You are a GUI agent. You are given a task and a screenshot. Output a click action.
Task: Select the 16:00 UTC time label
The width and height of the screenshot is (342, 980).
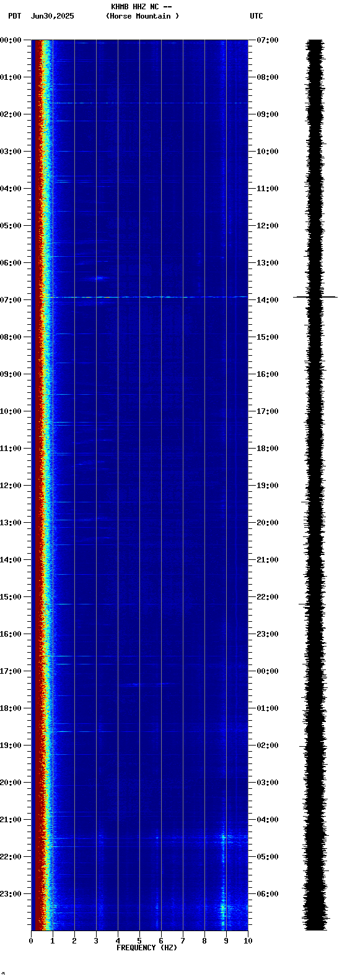coord(268,374)
